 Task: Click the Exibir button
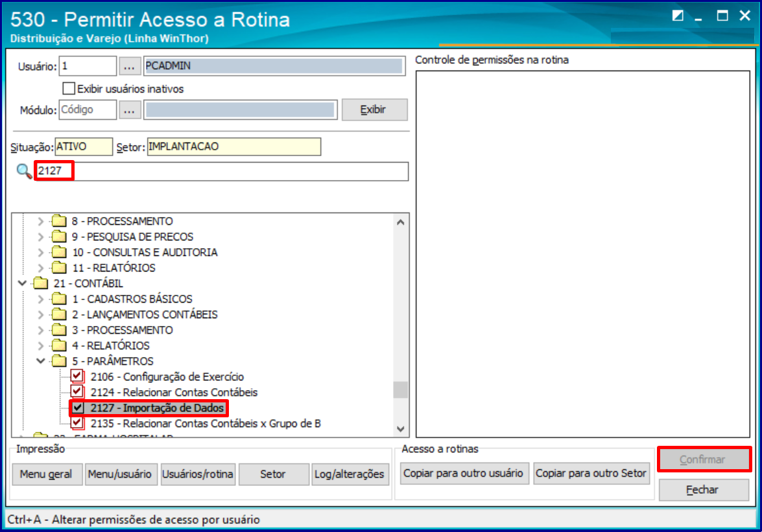click(x=374, y=110)
